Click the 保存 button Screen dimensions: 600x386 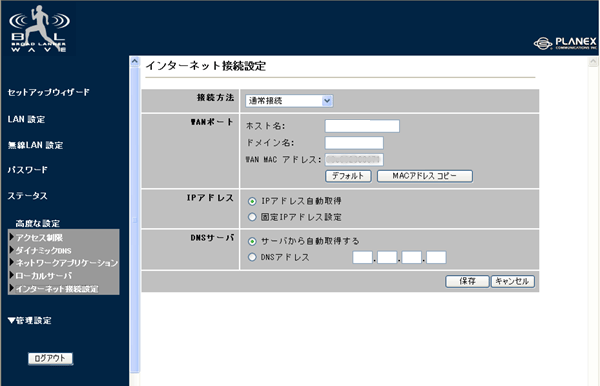pos(467,282)
